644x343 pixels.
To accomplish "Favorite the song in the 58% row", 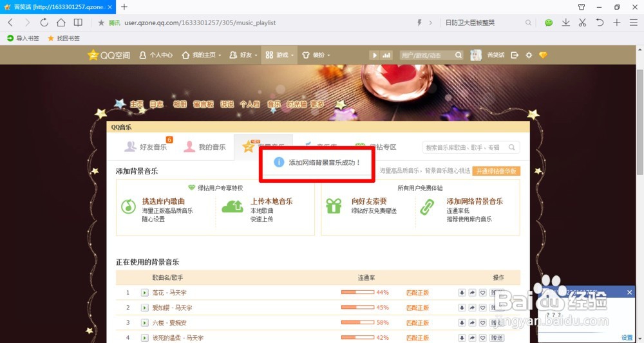I will pos(482,323).
